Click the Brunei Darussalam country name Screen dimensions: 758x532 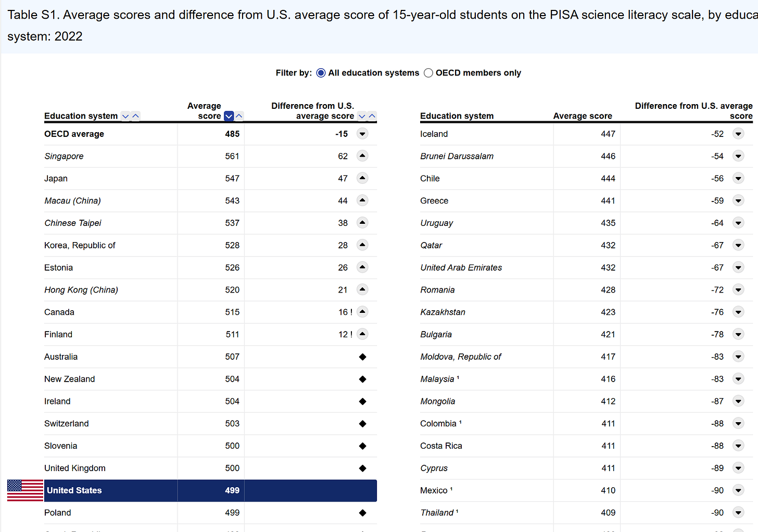coord(457,156)
